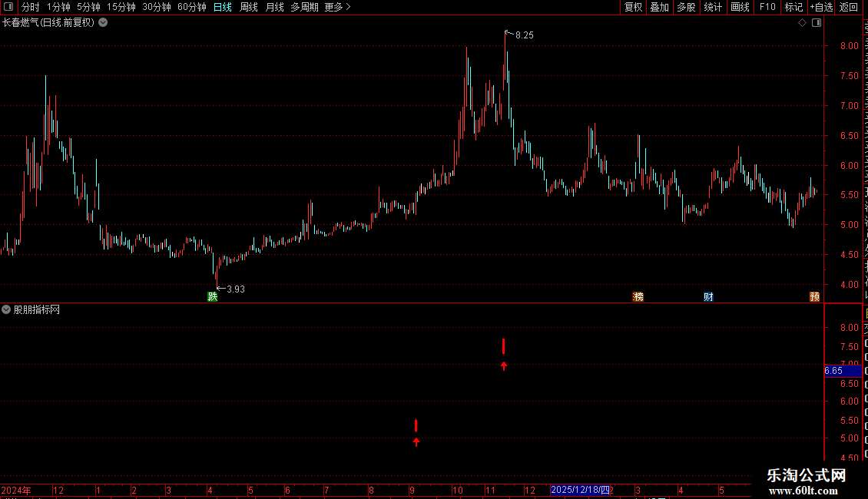The height and width of the screenshot is (499, 868).
Task: Select the 30分钟 period
Action: (157, 7)
